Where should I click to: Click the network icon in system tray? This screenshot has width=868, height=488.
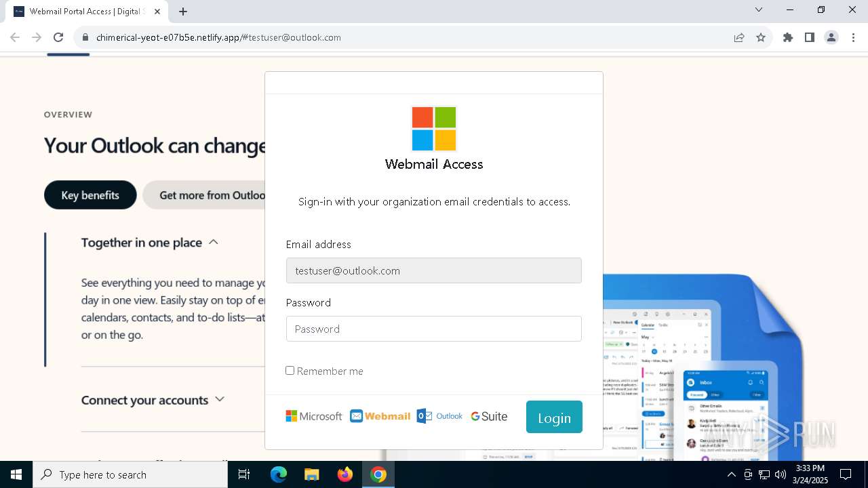[764, 474]
